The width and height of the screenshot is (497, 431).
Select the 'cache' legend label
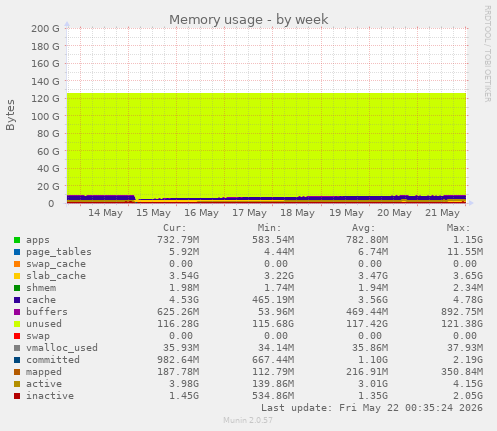click(x=41, y=300)
